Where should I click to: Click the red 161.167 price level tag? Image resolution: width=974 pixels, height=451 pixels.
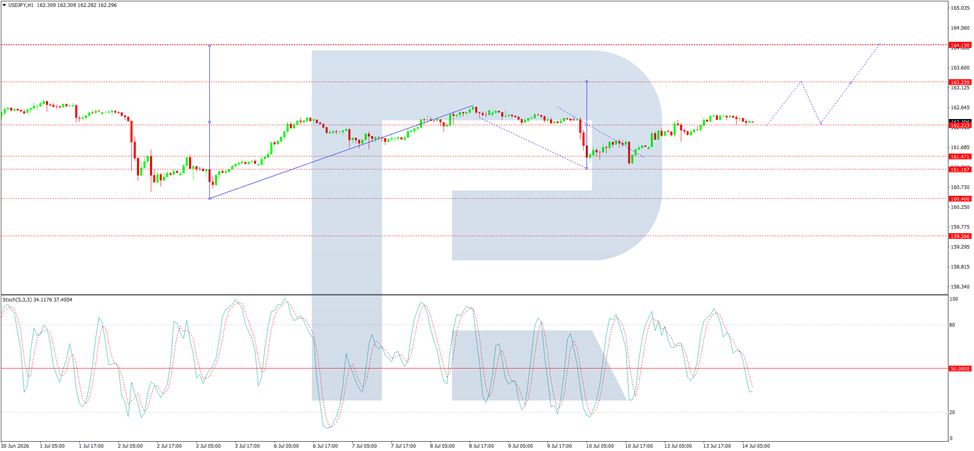pyautogui.click(x=960, y=169)
